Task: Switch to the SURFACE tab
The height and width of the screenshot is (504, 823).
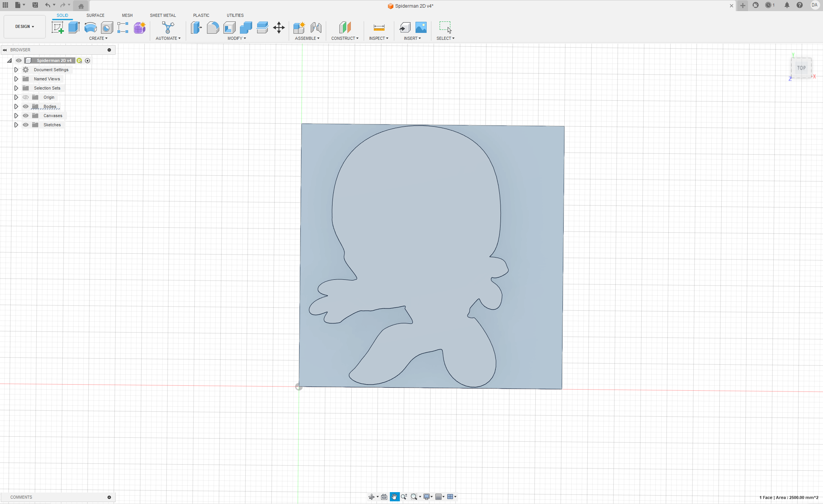Action: pos(95,15)
